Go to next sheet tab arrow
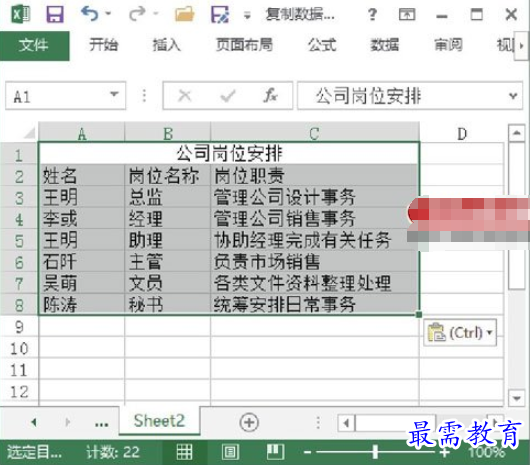The image size is (530, 465). coord(68,422)
